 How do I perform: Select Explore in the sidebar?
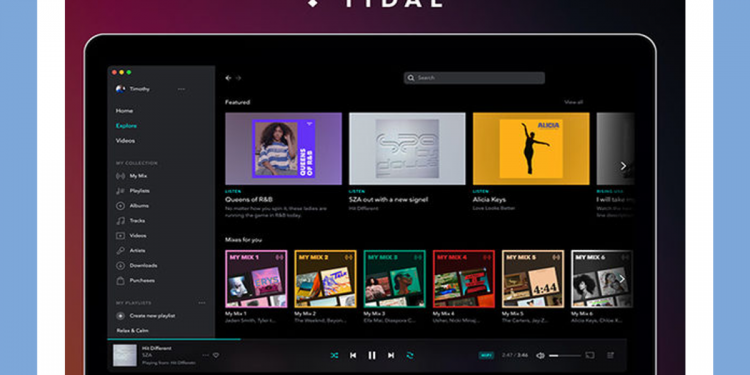coord(126,126)
